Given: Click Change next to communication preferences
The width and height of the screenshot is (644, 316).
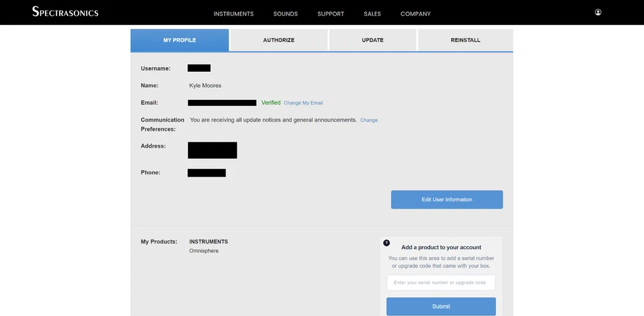Looking at the screenshot, I should (369, 120).
